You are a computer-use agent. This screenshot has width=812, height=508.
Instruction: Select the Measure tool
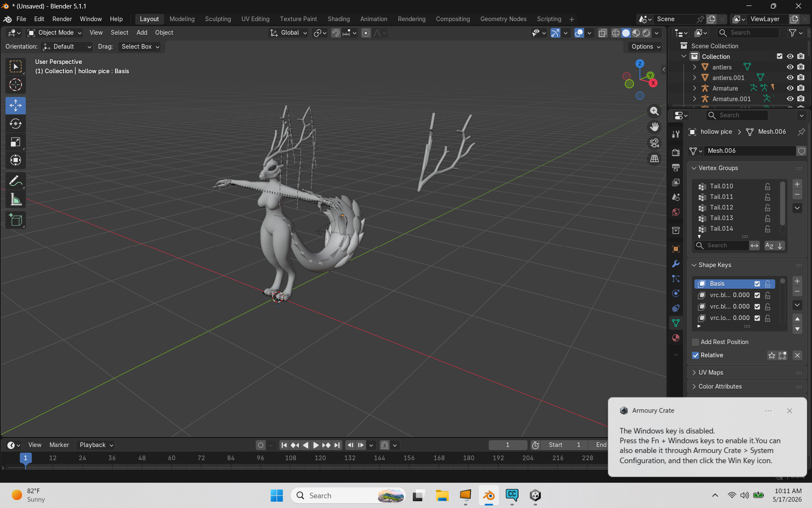point(16,199)
